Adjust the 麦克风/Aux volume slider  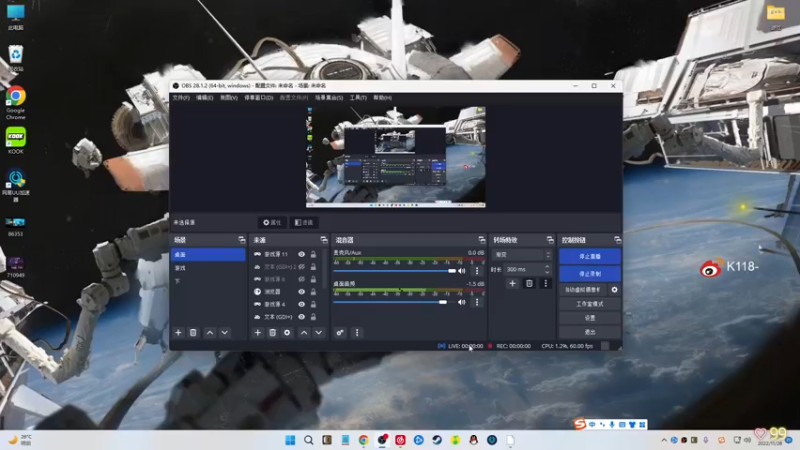395,271
